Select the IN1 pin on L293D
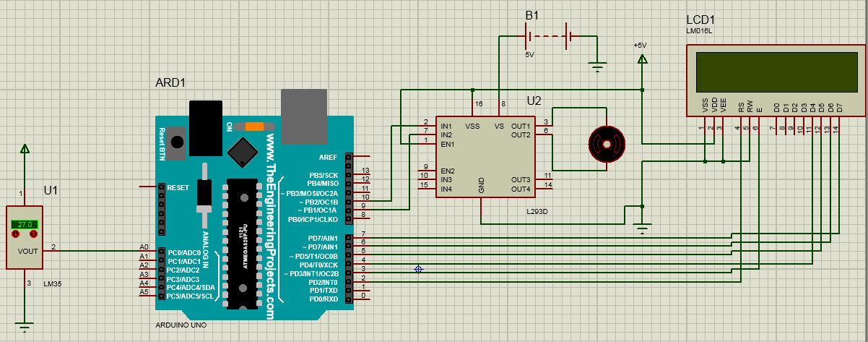Image resolution: width=868 pixels, height=342 pixels. 446,127
